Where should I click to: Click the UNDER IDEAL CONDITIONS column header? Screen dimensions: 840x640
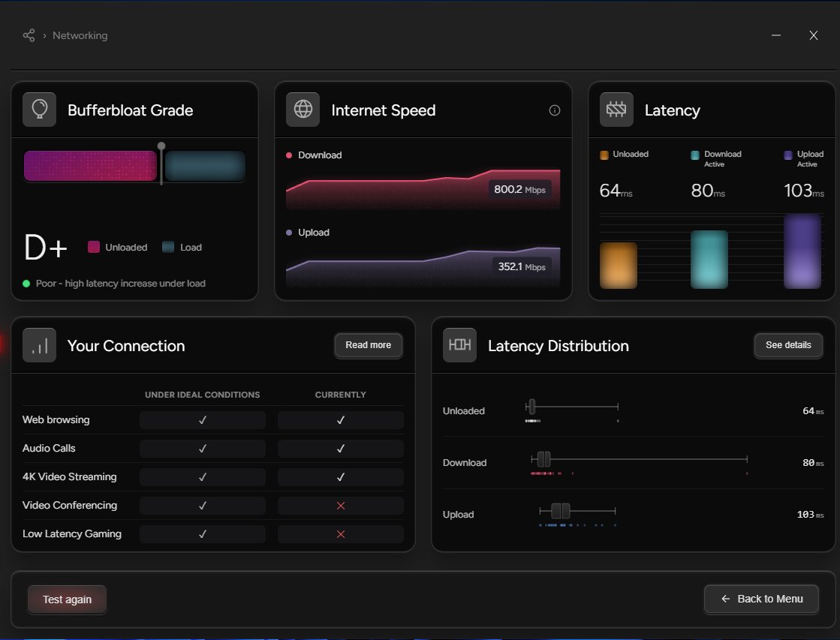203,395
